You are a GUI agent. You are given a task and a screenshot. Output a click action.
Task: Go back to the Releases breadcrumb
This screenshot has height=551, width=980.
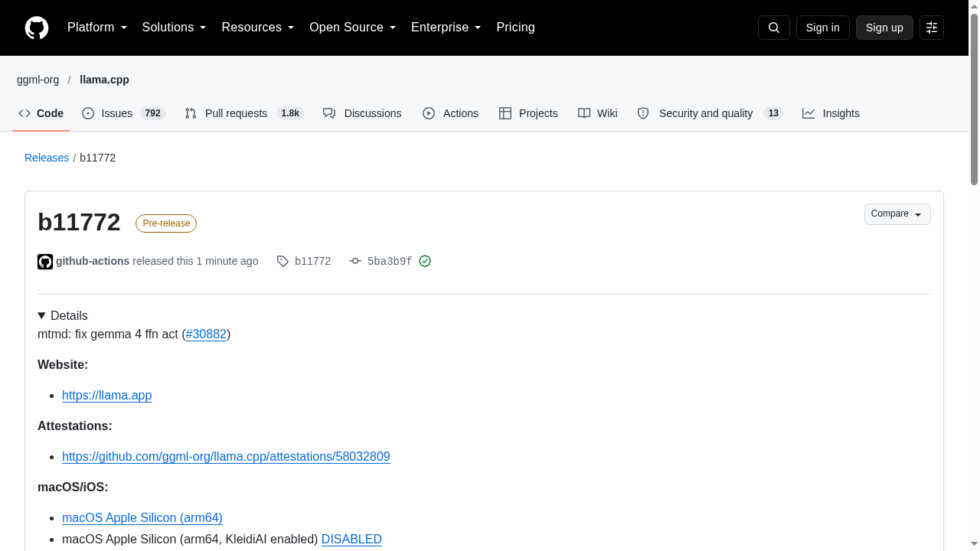point(47,158)
